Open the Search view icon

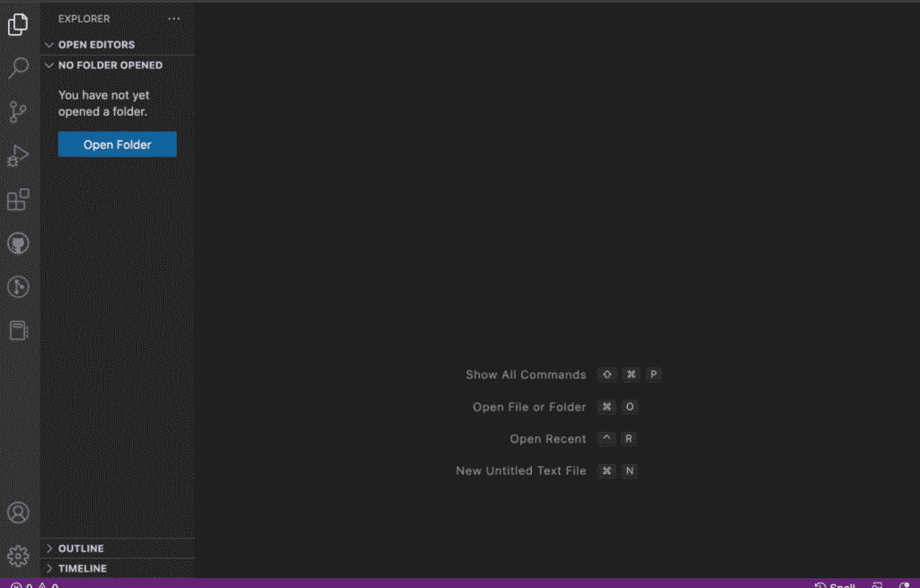click(18, 68)
